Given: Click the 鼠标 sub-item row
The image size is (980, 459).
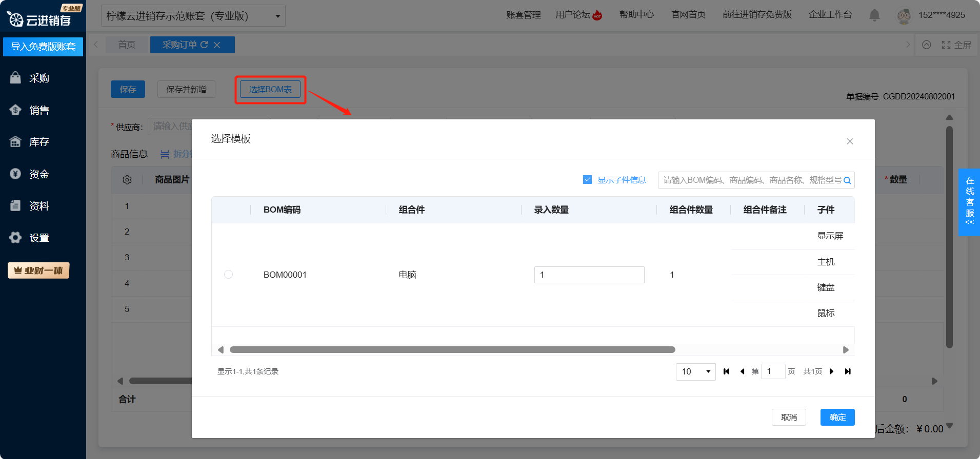Looking at the screenshot, I should click(826, 313).
